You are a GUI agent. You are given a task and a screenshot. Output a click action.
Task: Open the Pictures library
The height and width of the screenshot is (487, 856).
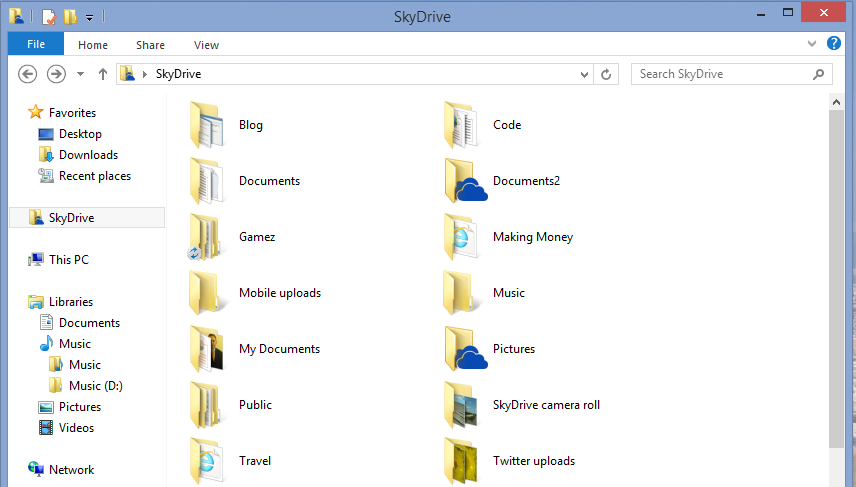80,407
